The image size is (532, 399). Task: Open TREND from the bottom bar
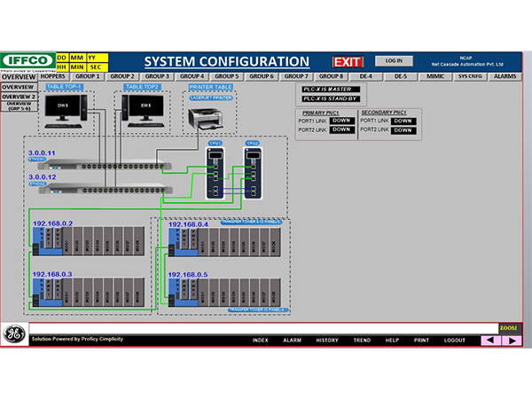coord(362,340)
